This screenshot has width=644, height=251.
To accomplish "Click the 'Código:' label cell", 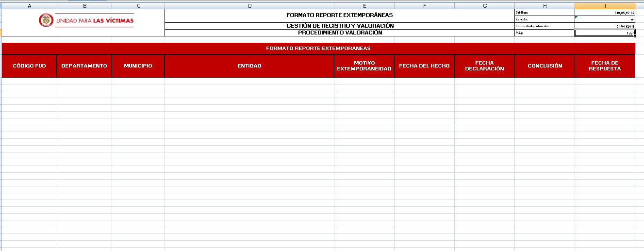I will coord(545,13).
